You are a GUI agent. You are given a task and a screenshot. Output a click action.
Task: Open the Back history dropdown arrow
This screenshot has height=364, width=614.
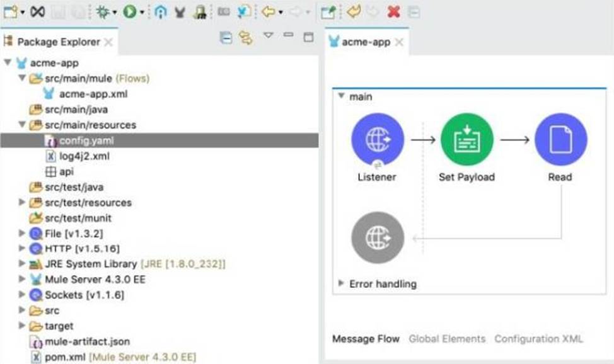click(x=281, y=13)
